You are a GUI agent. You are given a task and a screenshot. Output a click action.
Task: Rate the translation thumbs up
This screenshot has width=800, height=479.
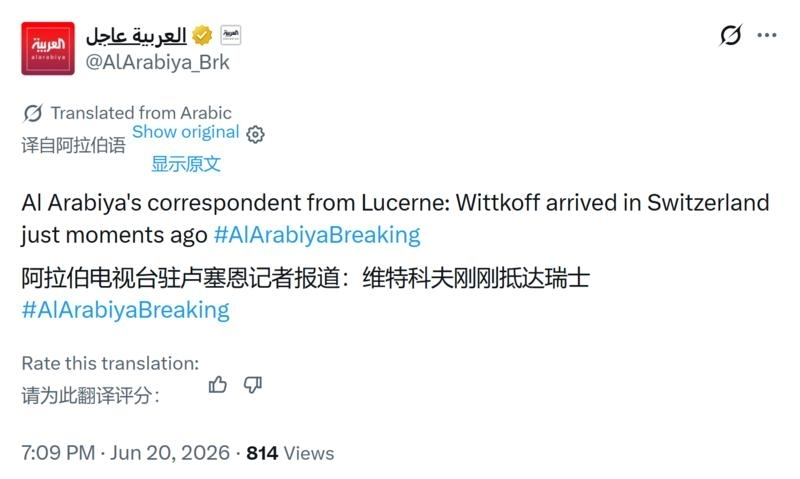[218, 385]
